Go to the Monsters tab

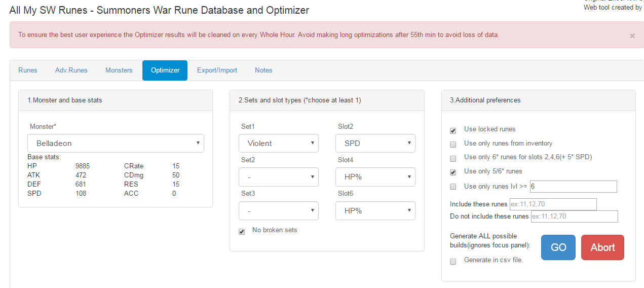coord(119,70)
